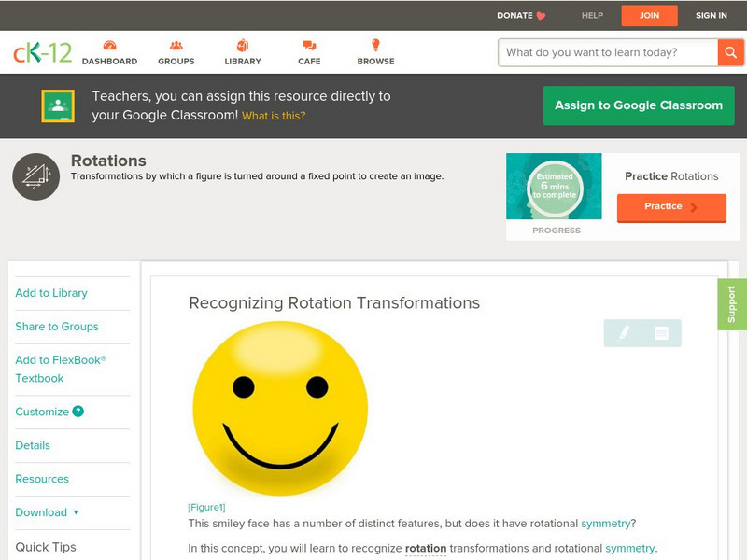Screen dimensions: 747x560
Task: Click the orange search magnifier button
Action: point(730,52)
